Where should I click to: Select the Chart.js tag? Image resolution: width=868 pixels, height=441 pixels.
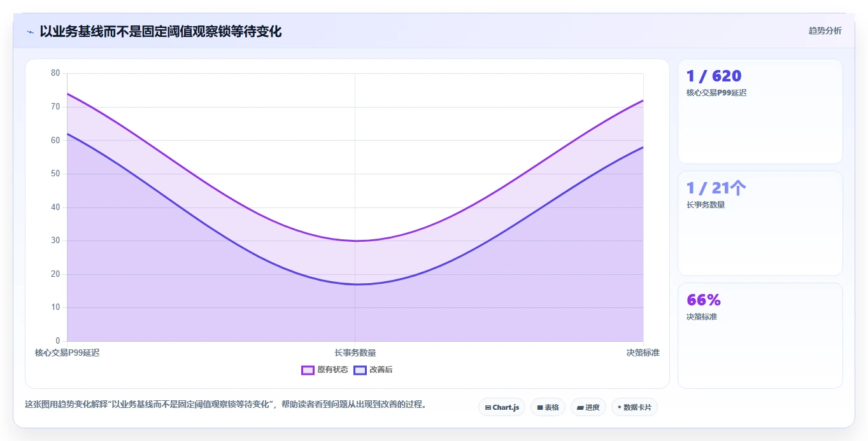tap(502, 407)
